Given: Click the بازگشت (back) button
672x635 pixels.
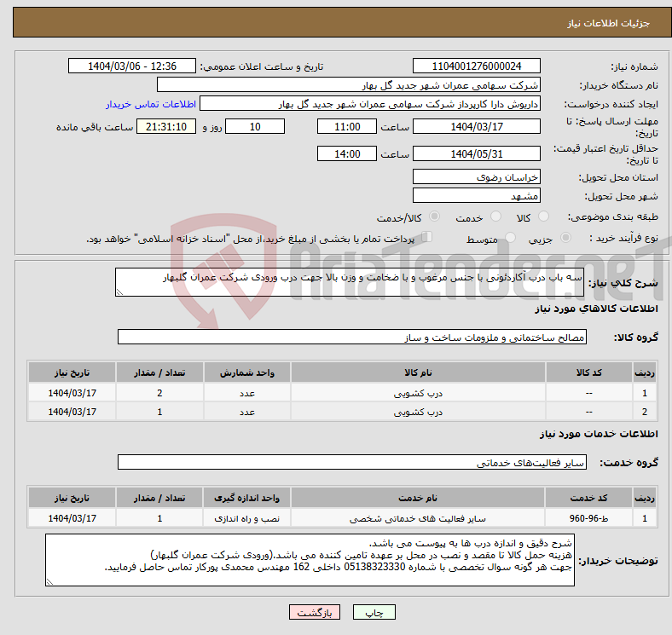Looking at the screenshot, I should tap(315, 612).
